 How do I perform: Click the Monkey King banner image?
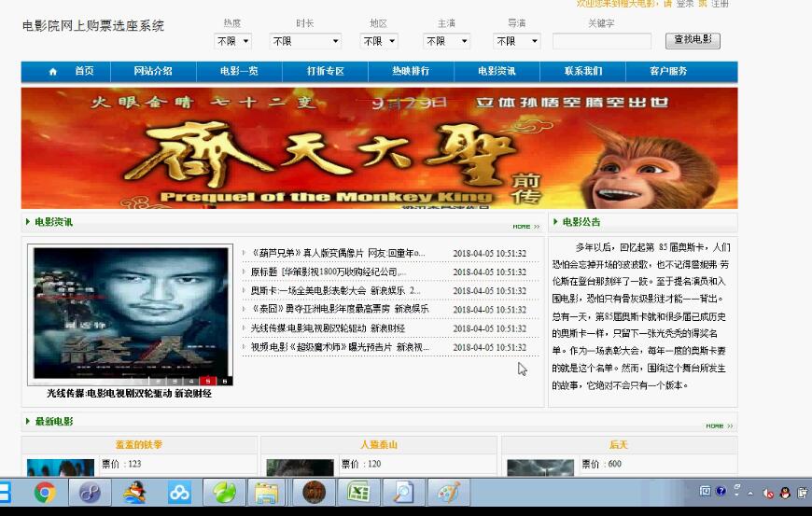pos(379,148)
